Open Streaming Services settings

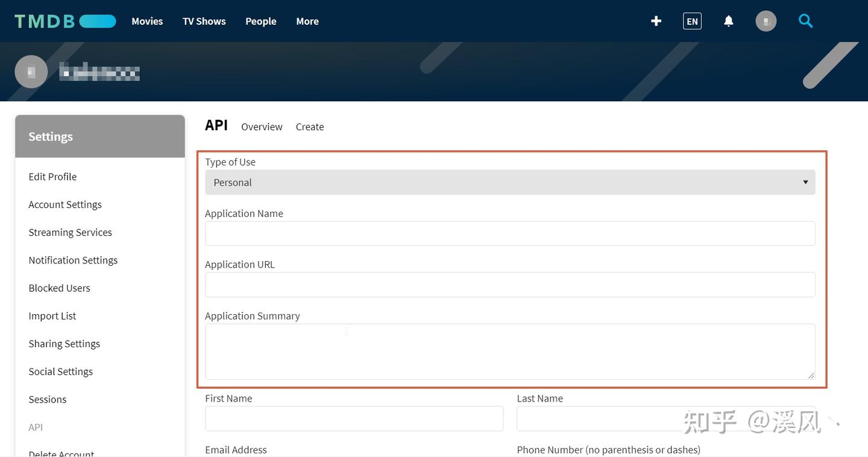(70, 232)
